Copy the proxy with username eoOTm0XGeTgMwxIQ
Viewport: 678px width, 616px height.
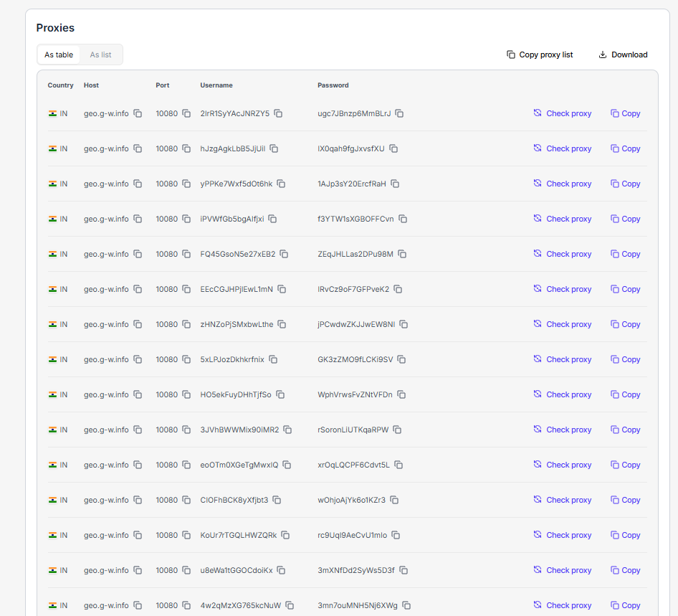(x=625, y=465)
